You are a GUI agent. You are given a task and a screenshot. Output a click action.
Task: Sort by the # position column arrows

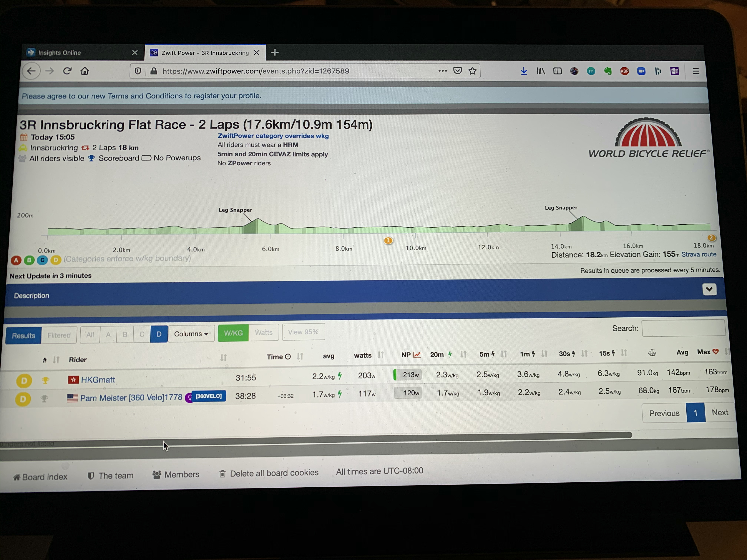[x=56, y=360]
